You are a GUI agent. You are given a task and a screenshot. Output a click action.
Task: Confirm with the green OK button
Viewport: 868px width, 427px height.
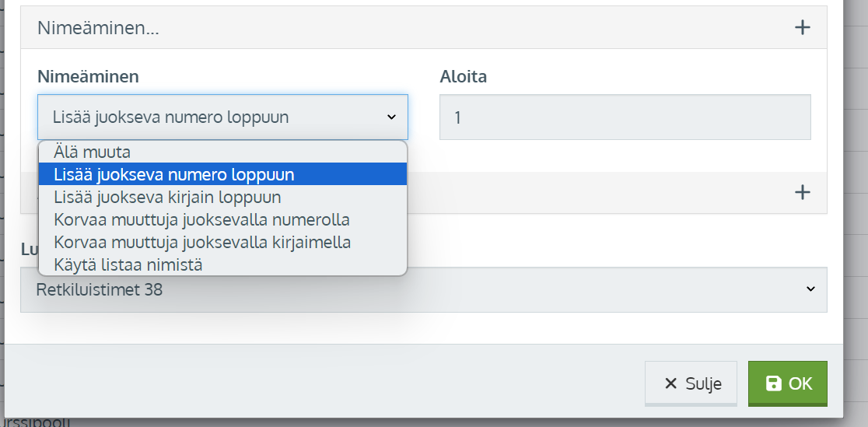tap(787, 383)
